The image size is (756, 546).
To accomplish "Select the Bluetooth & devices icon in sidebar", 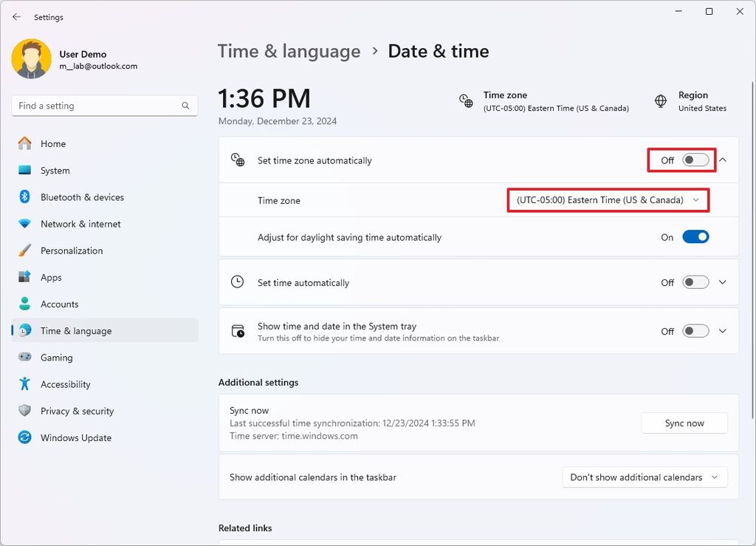I will coord(24,197).
